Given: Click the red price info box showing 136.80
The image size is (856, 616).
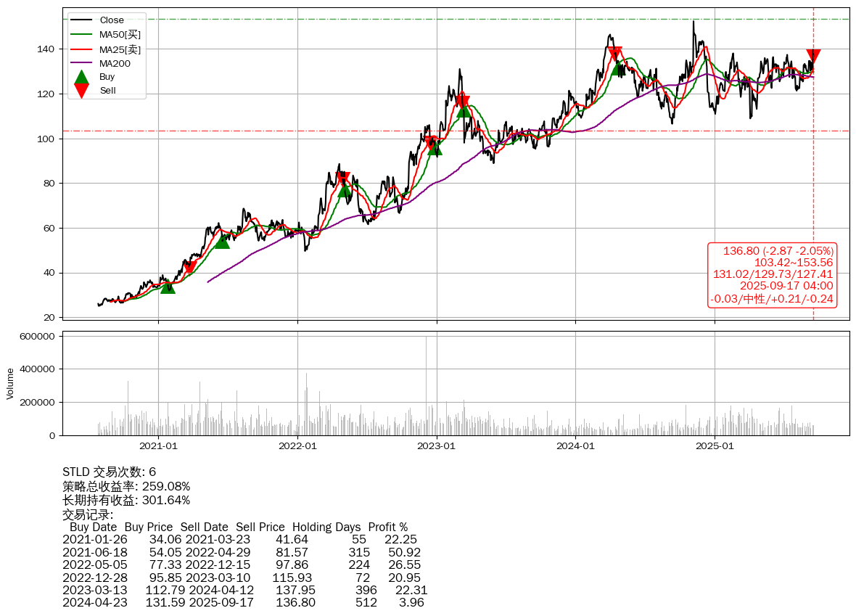Looking at the screenshot, I should [x=772, y=275].
